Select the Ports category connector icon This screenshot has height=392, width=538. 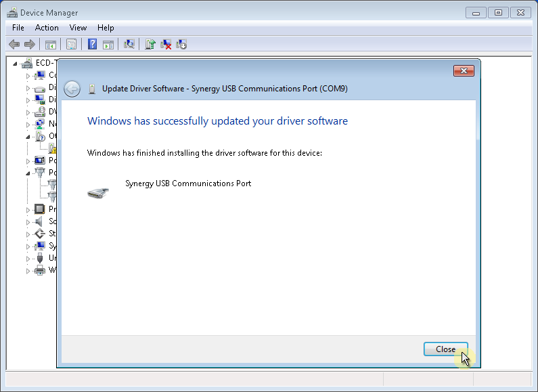(40, 173)
